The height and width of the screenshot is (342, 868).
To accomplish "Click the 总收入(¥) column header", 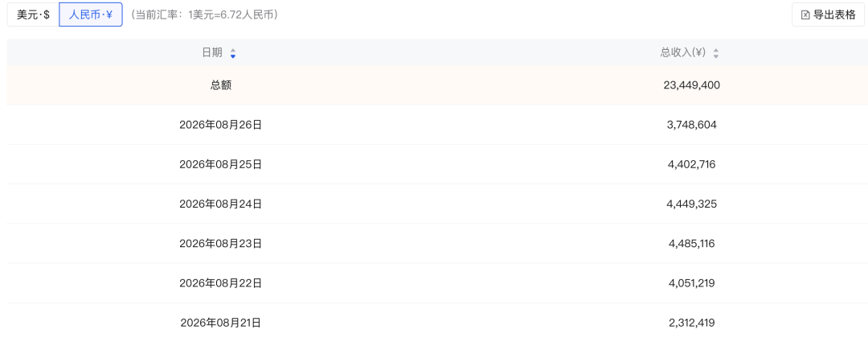I will 683,52.
